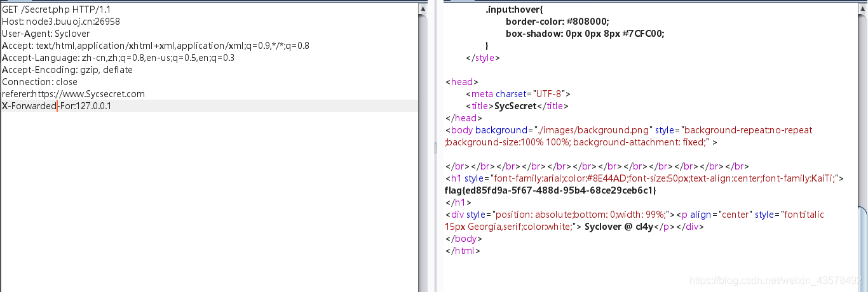This screenshot has width=868, height=292.
Task: Click the 'X-Forwarded-For:127.0.0.1' header line
Action: tap(57, 106)
